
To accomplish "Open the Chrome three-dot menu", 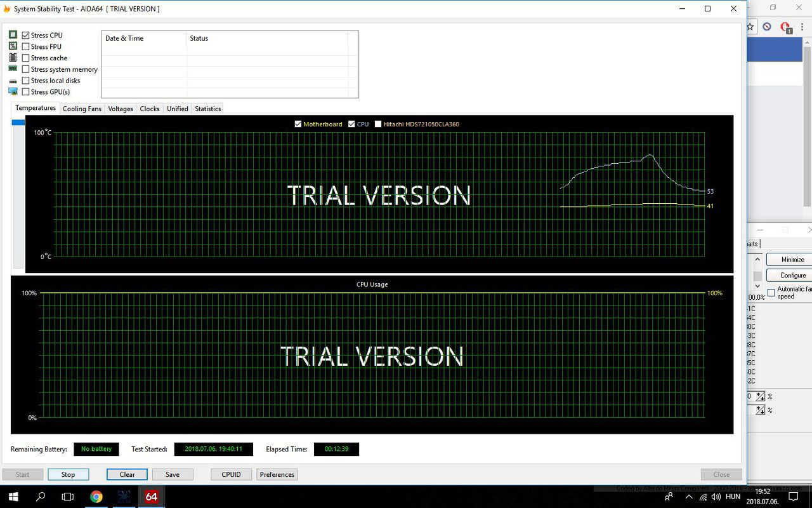I will (x=802, y=27).
